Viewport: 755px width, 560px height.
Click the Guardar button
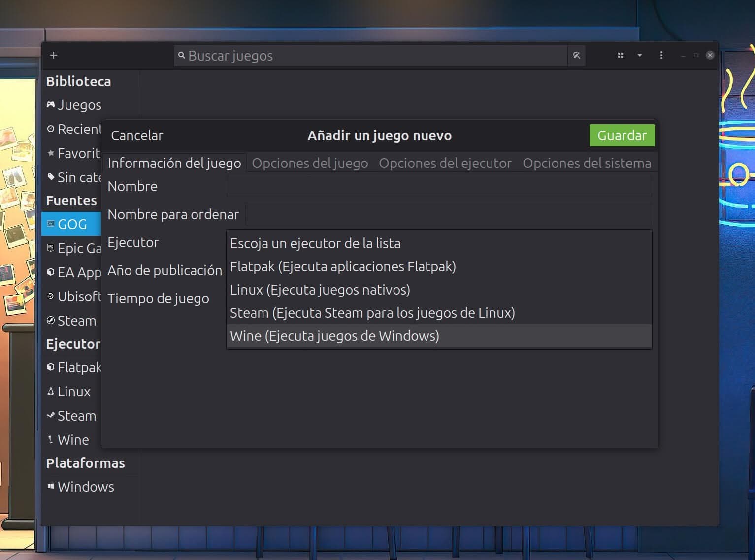point(622,135)
